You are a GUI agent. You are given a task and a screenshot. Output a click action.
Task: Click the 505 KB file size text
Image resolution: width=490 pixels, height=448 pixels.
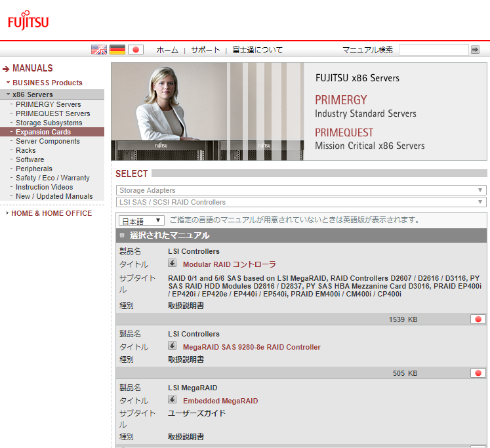coord(405,373)
